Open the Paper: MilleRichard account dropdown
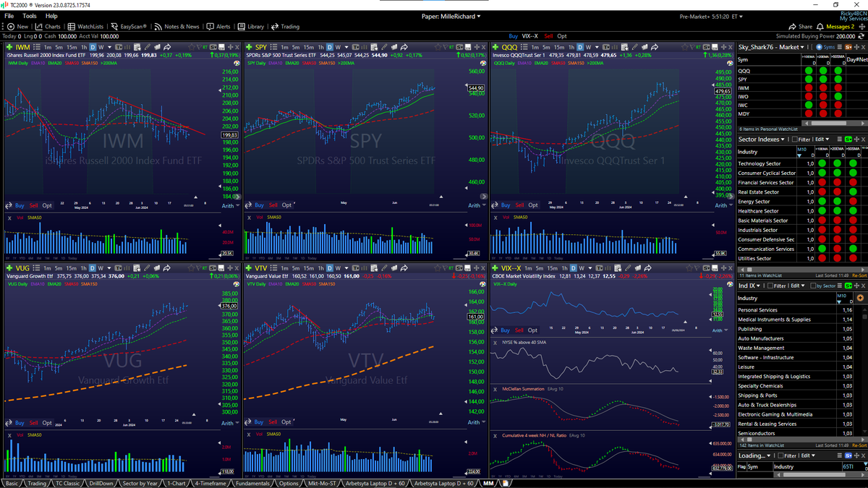 click(451, 16)
